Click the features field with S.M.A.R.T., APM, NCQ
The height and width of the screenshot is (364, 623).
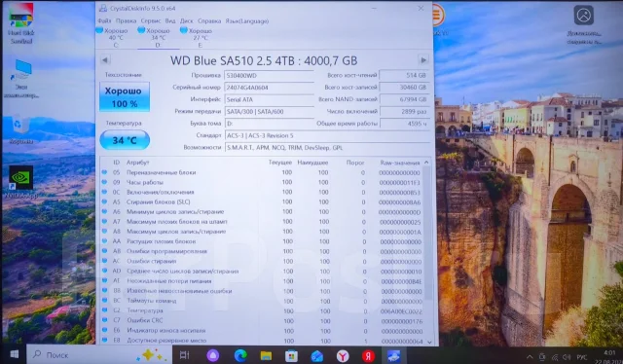pyautogui.click(x=327, y=147)
